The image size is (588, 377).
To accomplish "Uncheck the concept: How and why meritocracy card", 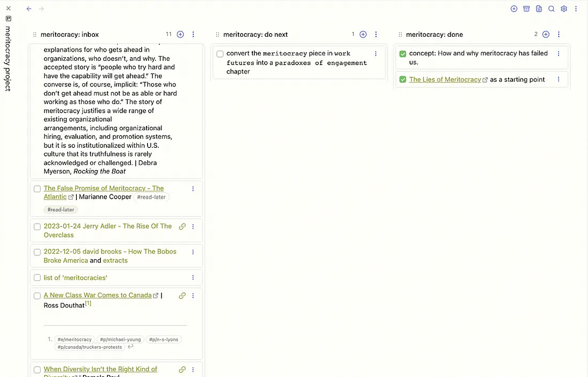I will [x=403, y=54].
